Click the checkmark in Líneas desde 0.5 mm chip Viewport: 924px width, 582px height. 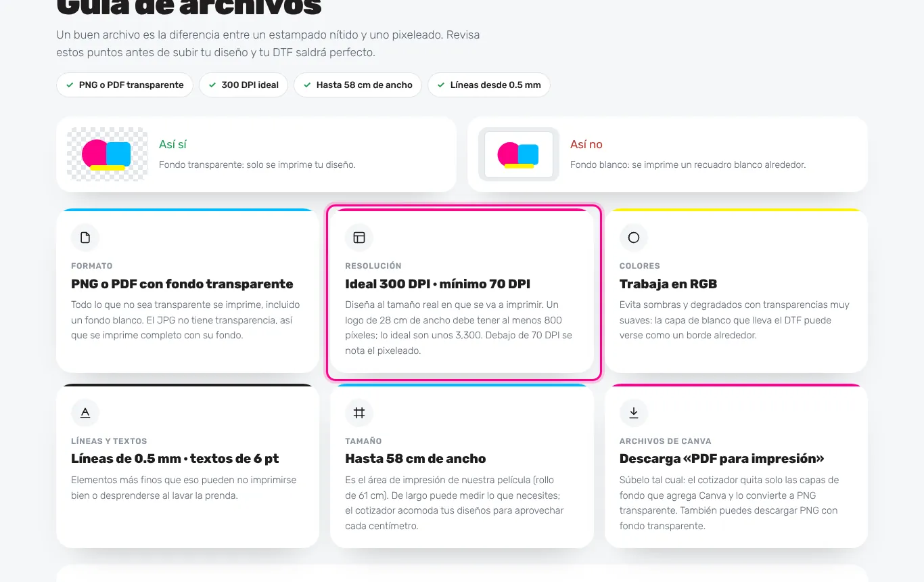(x=441, y=85)
